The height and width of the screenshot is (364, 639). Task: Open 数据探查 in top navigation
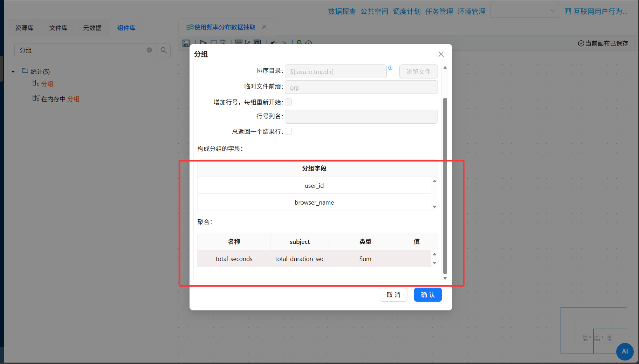click(x=342, y=12)
